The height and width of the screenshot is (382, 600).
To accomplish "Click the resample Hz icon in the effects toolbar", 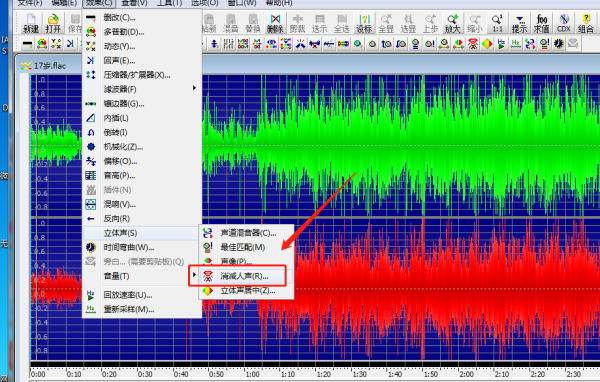I will coord(515,44).
